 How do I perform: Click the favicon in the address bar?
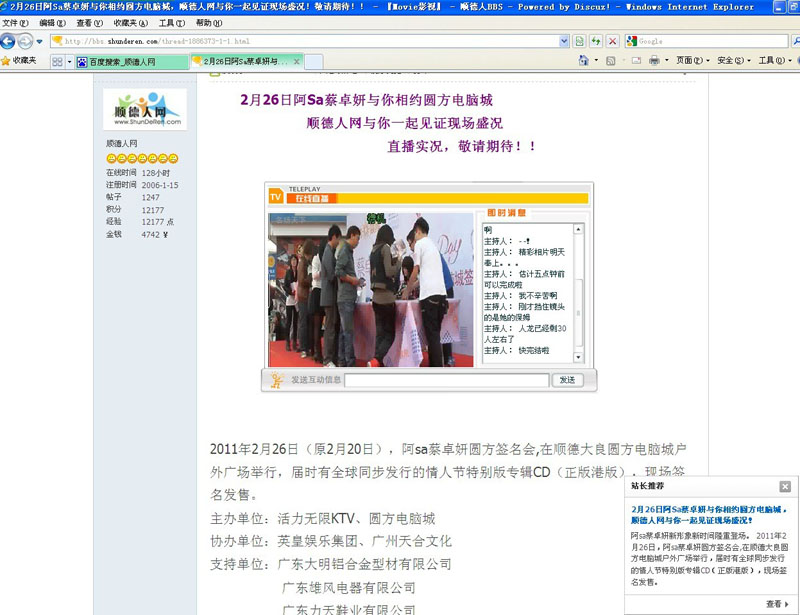tap(57, 41)
